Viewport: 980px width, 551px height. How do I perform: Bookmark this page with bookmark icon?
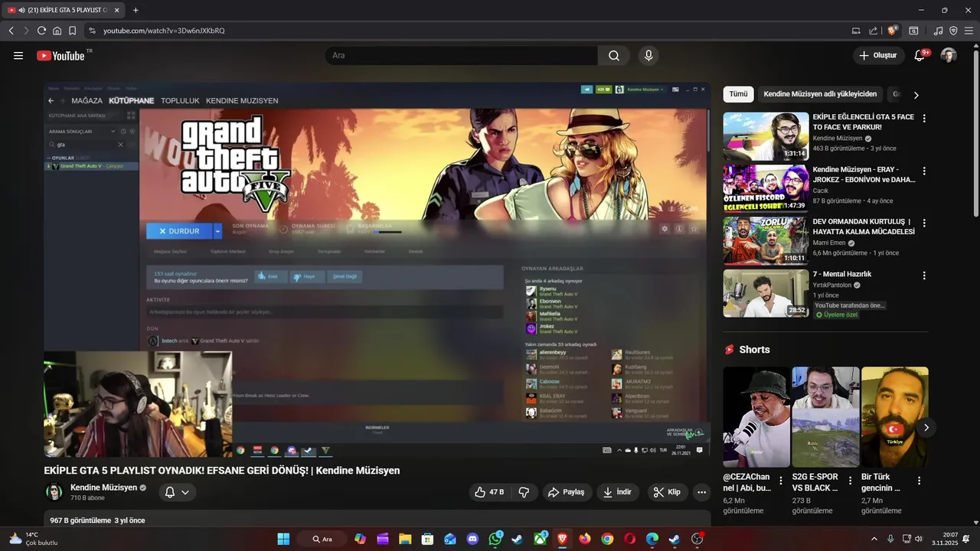[72, 31]
